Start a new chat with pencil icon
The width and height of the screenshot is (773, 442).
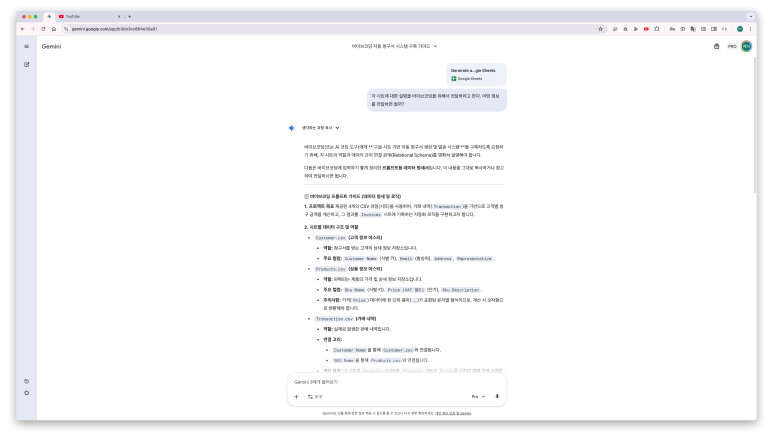26,64
